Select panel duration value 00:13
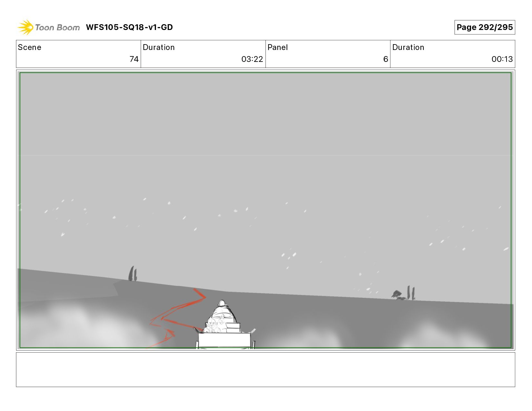This screenshot has height=411, width=532. pyautogui.click(x=502, y=59)
